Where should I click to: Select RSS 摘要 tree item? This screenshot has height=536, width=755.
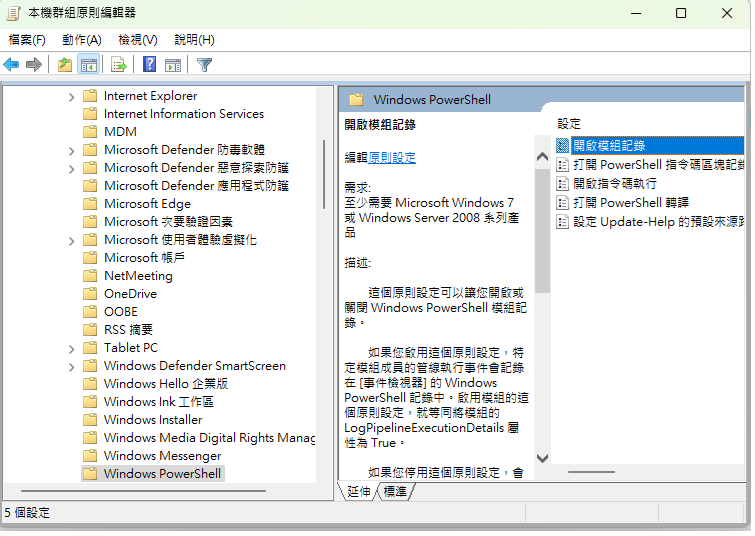[x=129, y=330]
